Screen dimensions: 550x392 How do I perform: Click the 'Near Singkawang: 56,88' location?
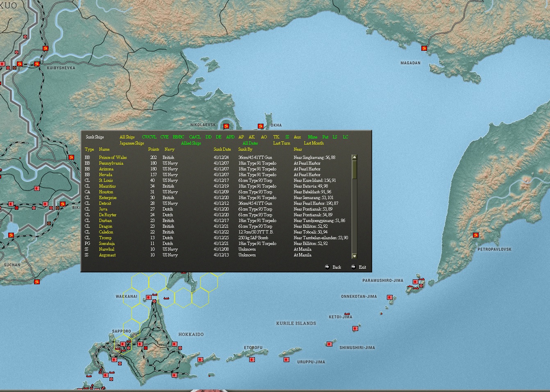pos(314,157)
